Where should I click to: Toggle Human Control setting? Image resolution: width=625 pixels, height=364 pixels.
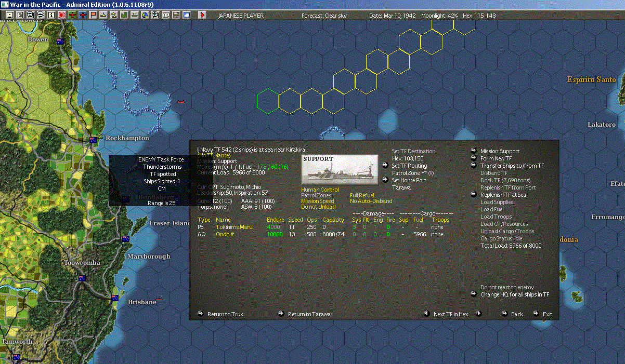[x=320, y=190]
